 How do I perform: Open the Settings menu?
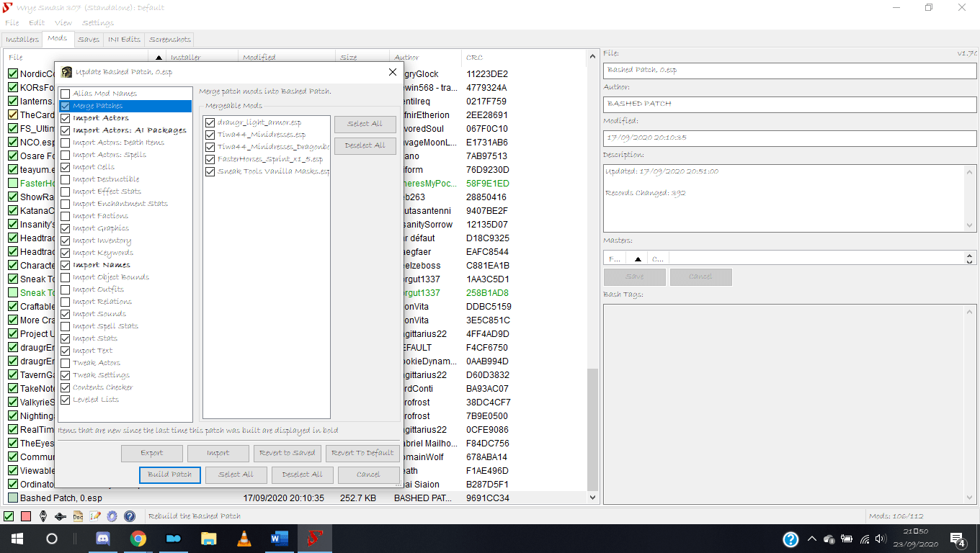pyautogui.click(x=97, y=23)
